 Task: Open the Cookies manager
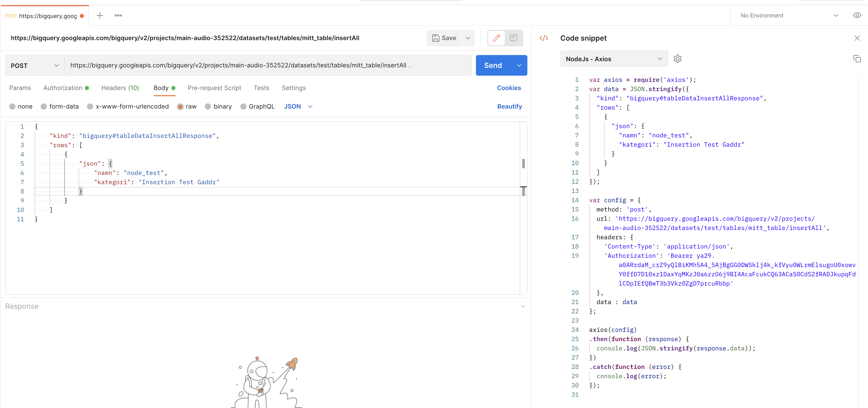coord(509,88)
